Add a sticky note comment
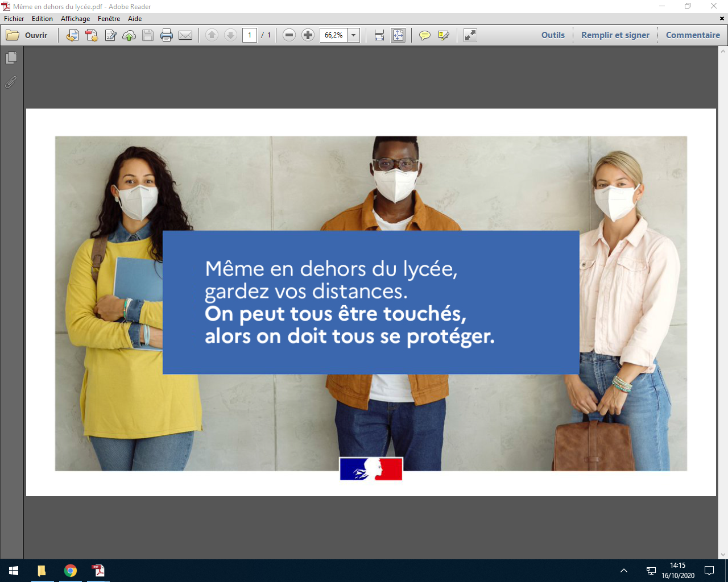Viewport: 728px width, 582px height. click(x=424, y=35)
